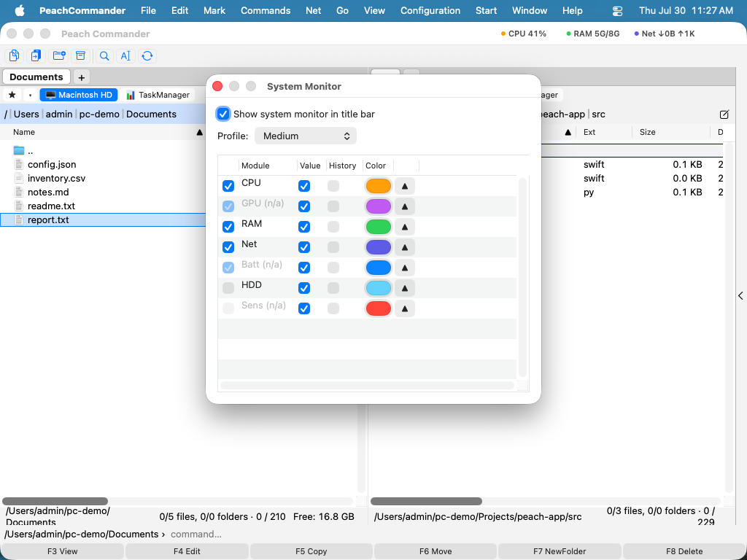Click the inventory.csv file icon

18,178
